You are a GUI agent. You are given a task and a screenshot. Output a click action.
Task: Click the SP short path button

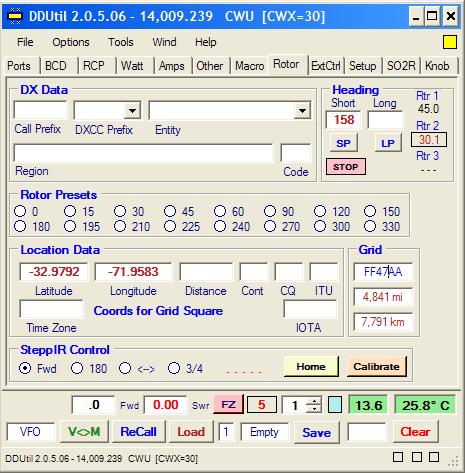click(x=343, y=143)
